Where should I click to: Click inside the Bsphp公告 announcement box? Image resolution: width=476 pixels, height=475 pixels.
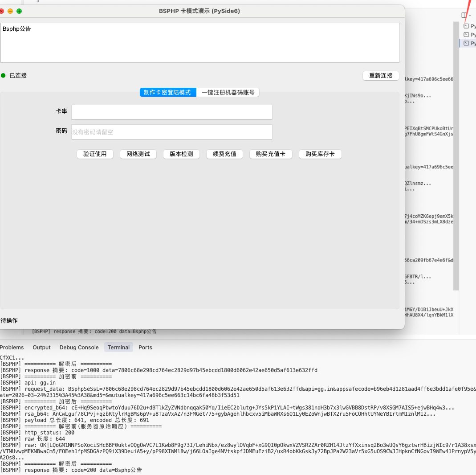coord(200,43)
